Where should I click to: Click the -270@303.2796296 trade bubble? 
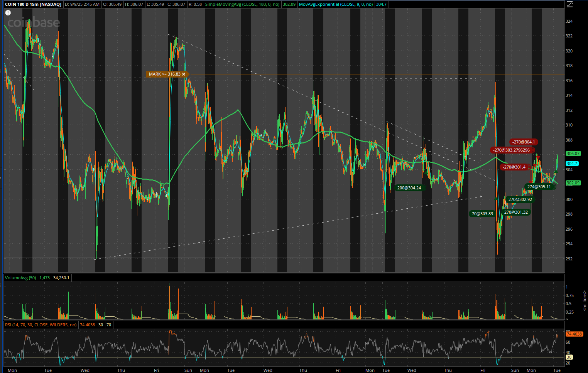[512, 150]
